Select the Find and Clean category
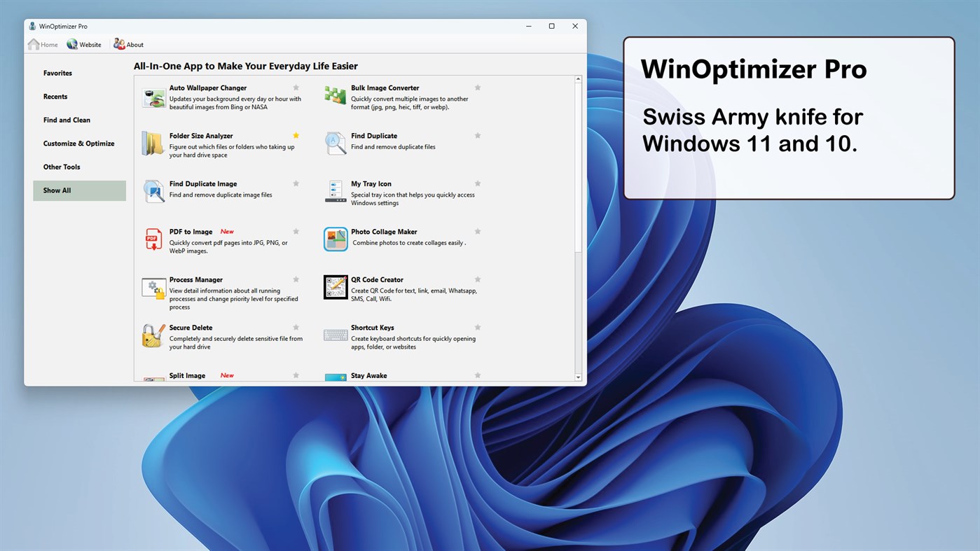Image resolution: width=980 pixels, height=551 pixels. 67,120
